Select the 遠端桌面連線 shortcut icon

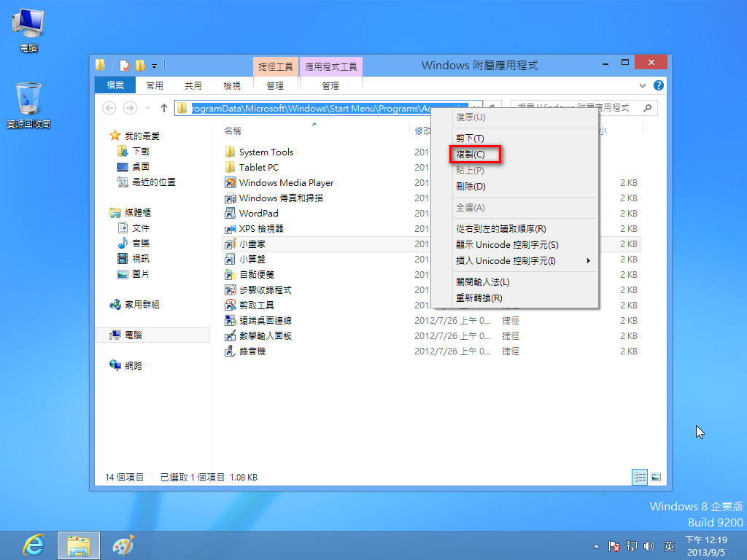(230, 321)
